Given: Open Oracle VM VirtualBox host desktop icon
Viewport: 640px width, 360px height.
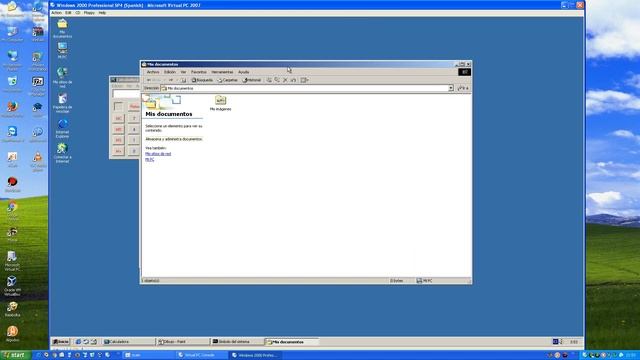Looking at the screenshot, I should coord(12,285).
